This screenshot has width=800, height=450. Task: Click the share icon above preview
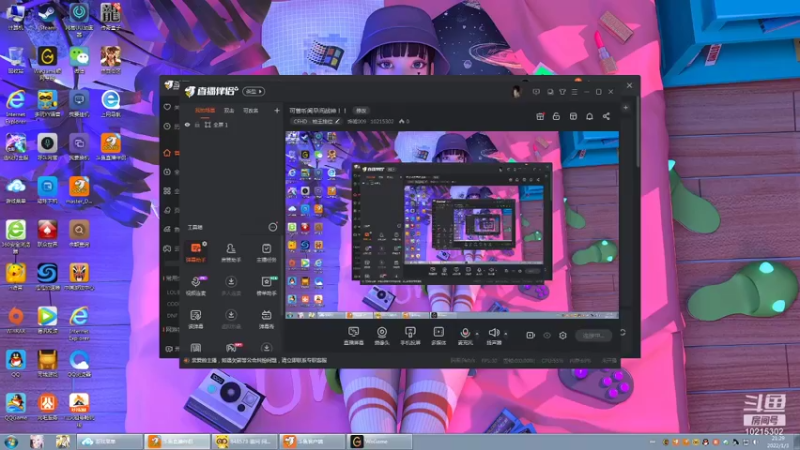[606, 116]
